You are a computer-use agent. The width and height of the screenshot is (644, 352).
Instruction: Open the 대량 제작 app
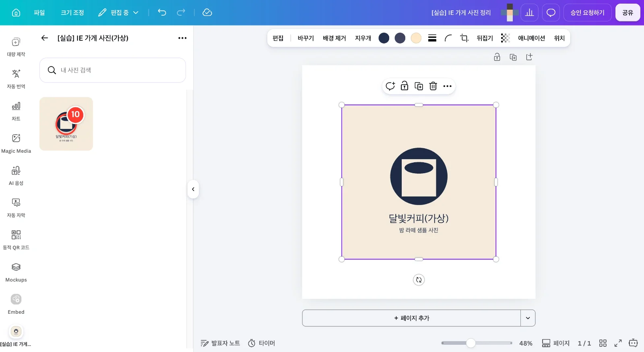pos(16,46)
